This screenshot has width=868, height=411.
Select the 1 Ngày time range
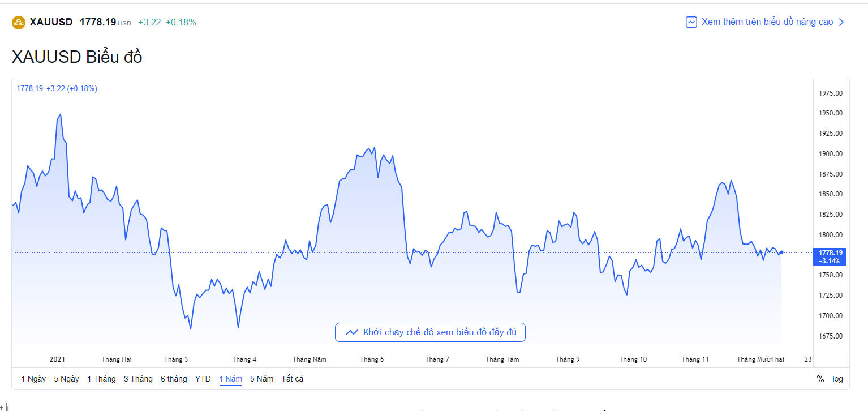[x=33, y=379]
